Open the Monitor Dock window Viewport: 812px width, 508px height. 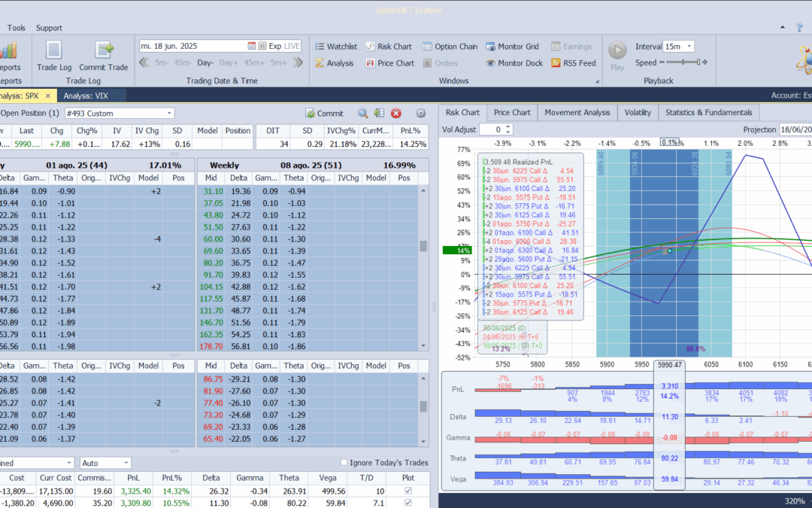click(514, 62)
